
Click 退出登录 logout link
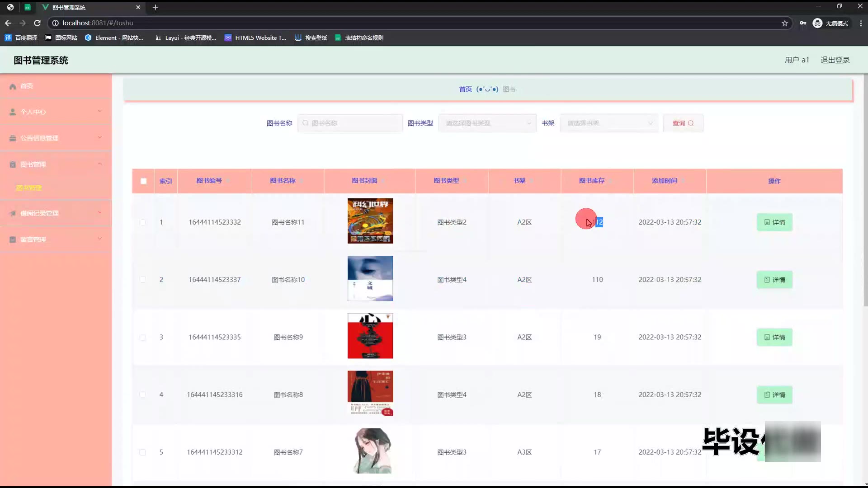pos(835,60)
